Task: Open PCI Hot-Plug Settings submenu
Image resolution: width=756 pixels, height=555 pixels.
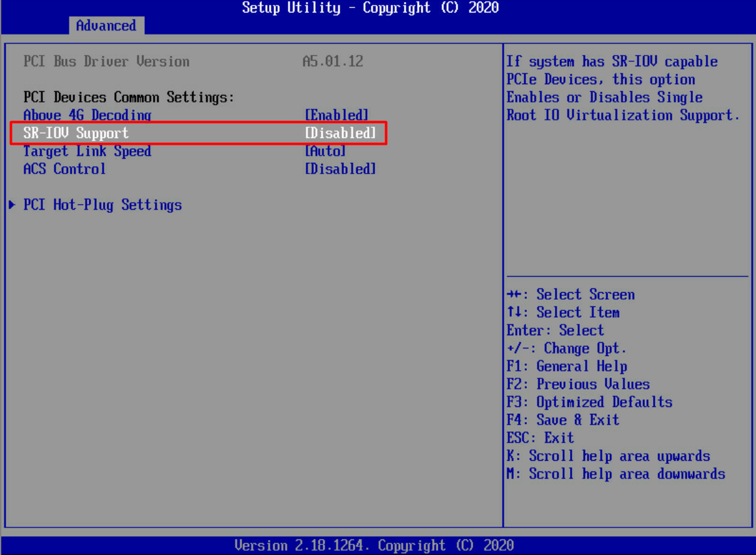Action: [x=102, y=205]
